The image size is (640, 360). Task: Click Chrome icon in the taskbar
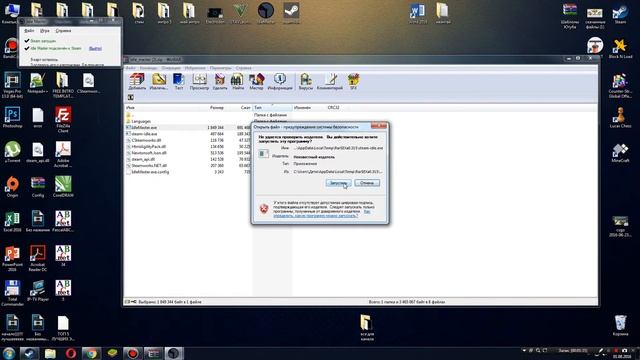tap(91, 353)
